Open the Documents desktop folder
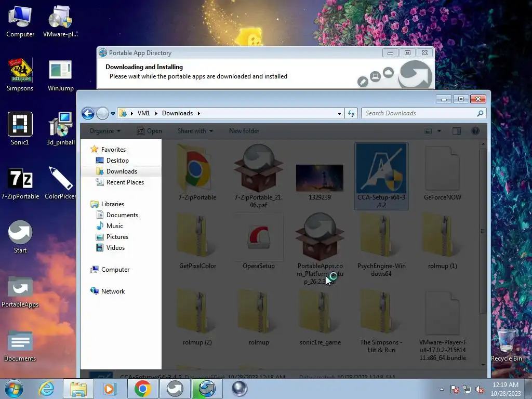 20,345
